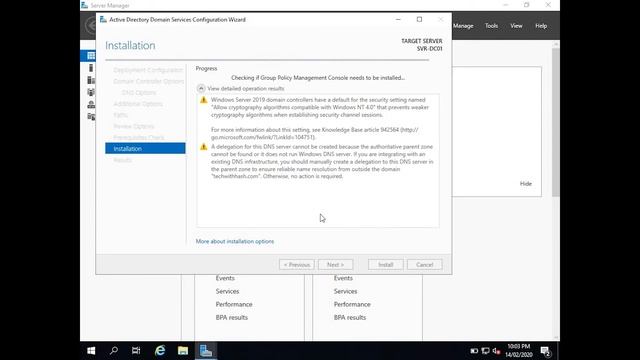Click the Server Manager back navigation arrow
Viewport: 640px width, 360px height.
tap(91, 25)
